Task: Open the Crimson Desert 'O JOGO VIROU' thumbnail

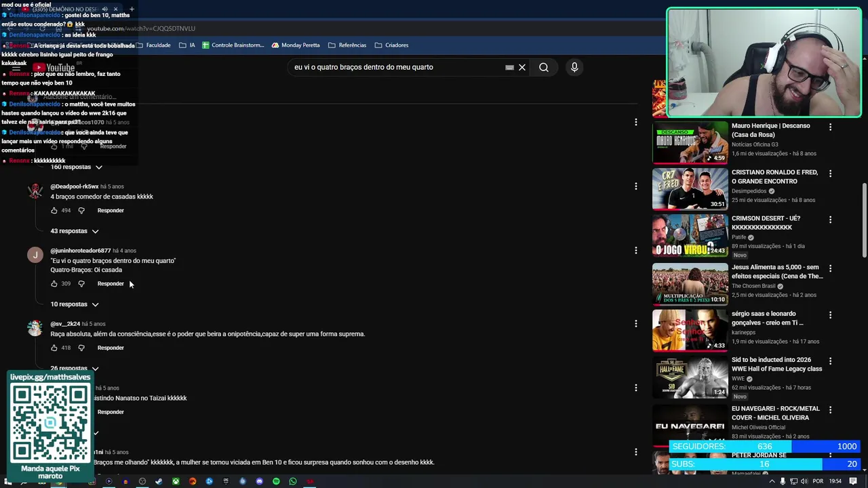Action: tap(690, 235)
